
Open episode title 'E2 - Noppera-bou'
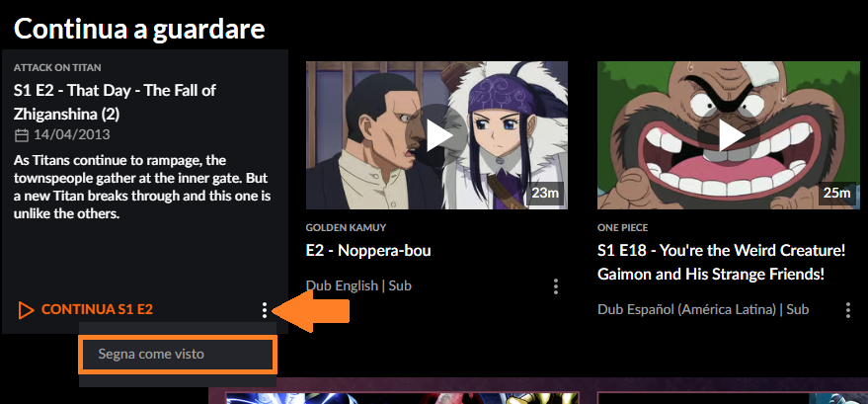coord(368,251)
